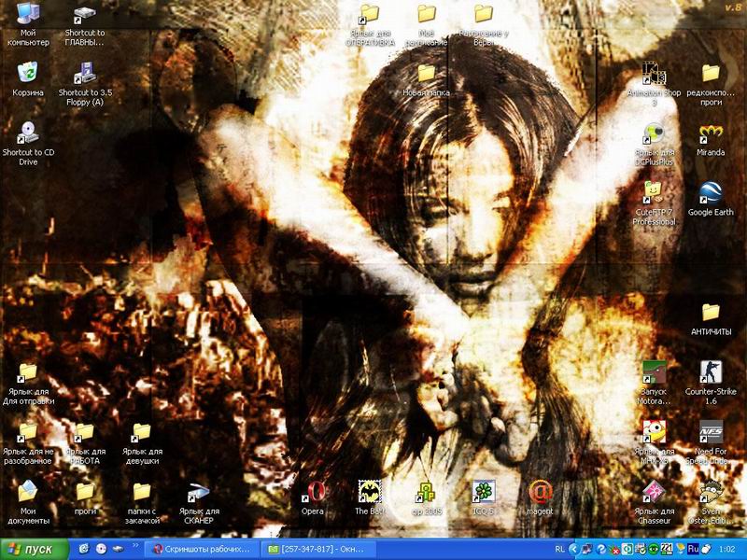Open the Корзина recycle bin
747x560 pixels.
click(28, 73)
